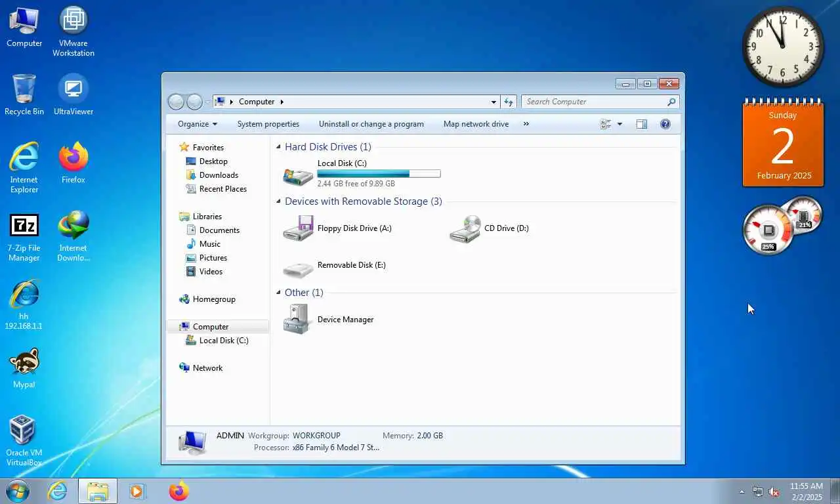Select the Oracle VM VirtualBox desktop icon
Screen dimensions: 840x504
pyautogui.click(x=24, y=440)
